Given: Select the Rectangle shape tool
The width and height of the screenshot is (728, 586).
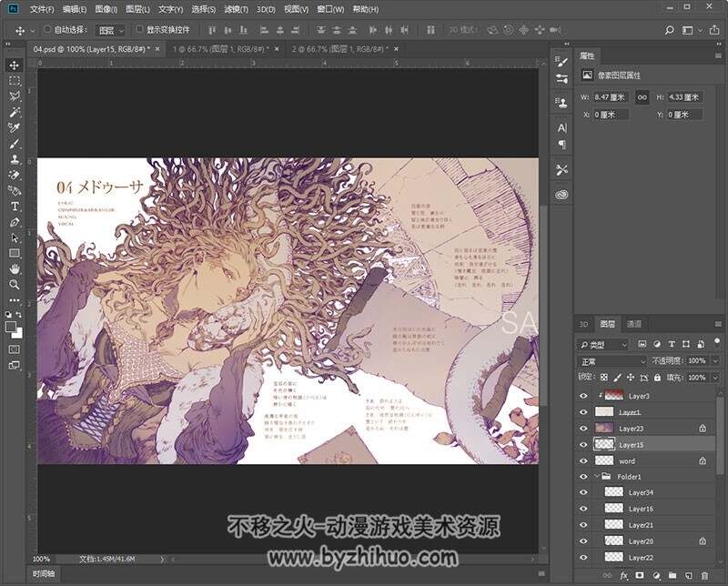Looking at the screenshot, I should tap(15, 254).
